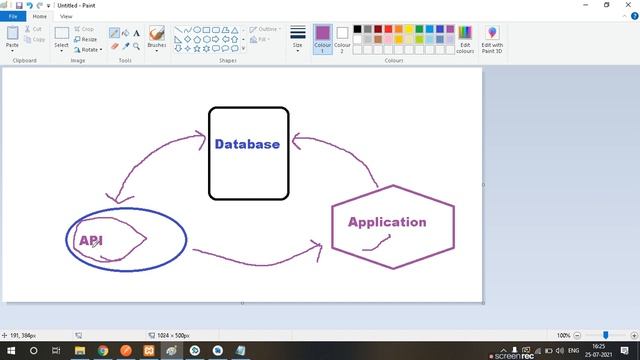The height and width of the screenshot is (360, 640).
Task: Pick the orange colour swatch
Action: point(398,29)
